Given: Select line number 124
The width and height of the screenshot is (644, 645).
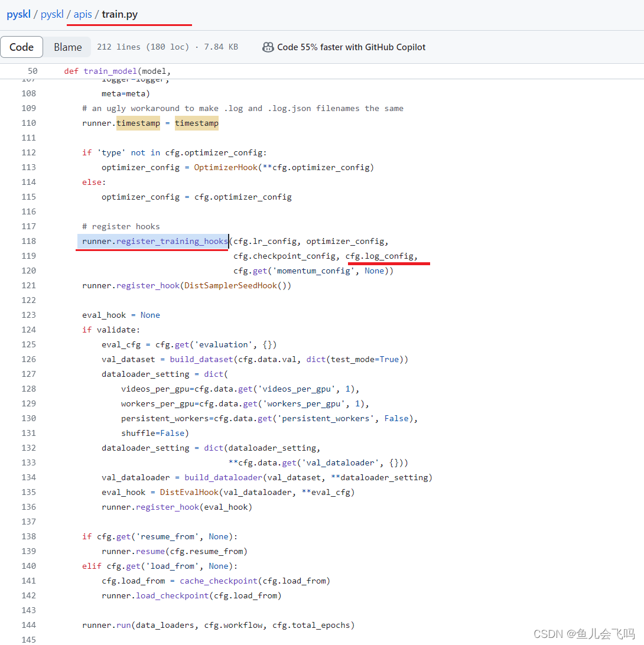Looking at the screenshot, I should click(x=32, y=330).
